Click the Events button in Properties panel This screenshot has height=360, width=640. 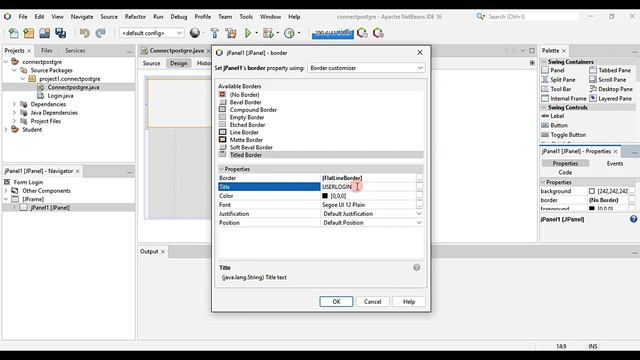coord(614,163)
